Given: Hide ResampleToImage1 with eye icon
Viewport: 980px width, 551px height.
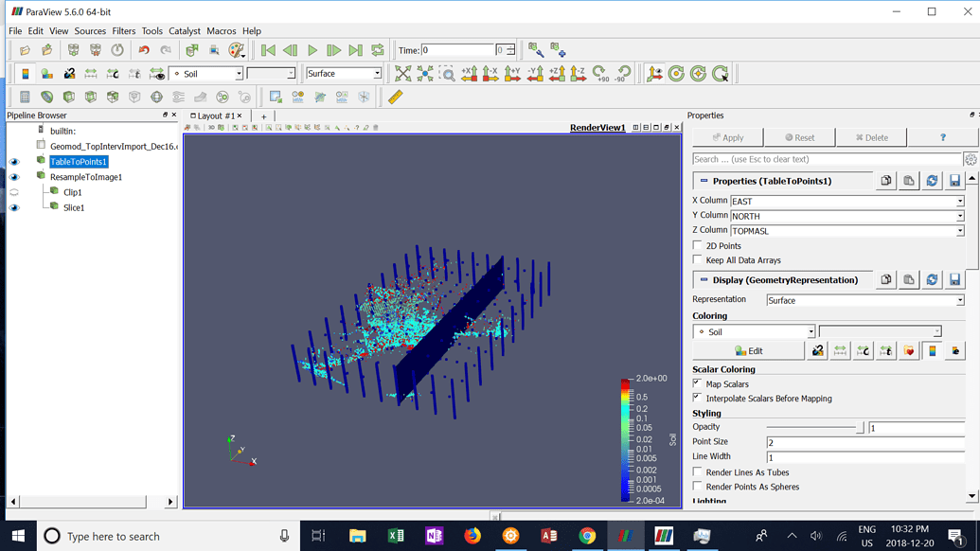Looking at the screenshot, I should [x=14, y=177].
